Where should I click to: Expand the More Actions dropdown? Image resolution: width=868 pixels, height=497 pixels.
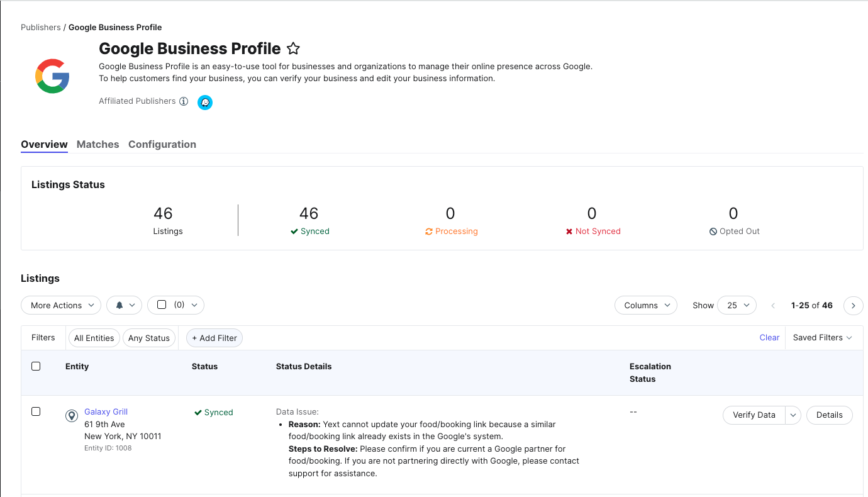click(x=61, y=305)
